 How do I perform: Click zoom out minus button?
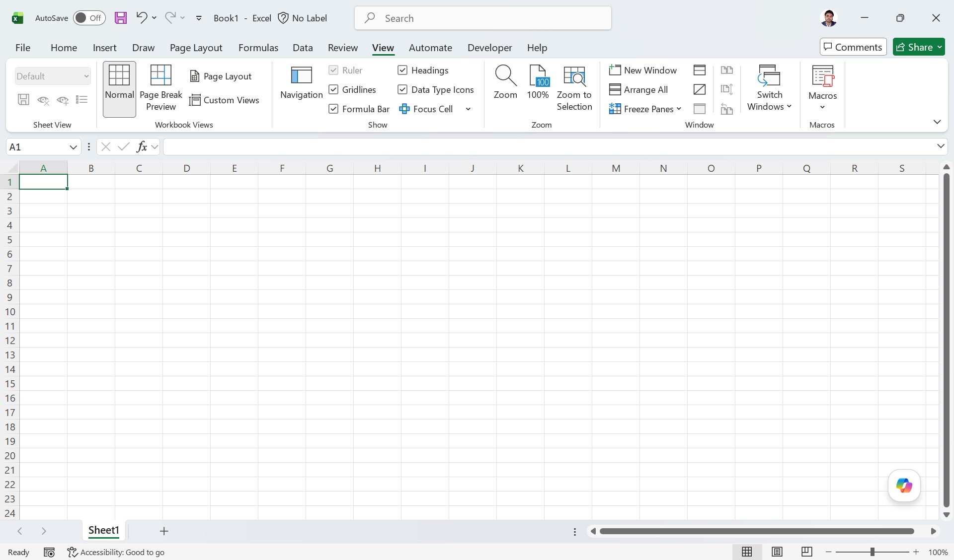click(x=828, y=552)
